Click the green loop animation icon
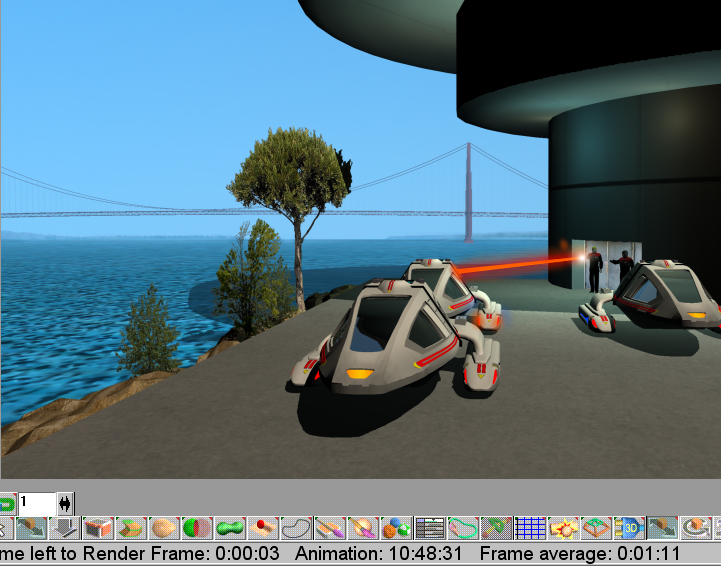721x566 pixels. 7,504
